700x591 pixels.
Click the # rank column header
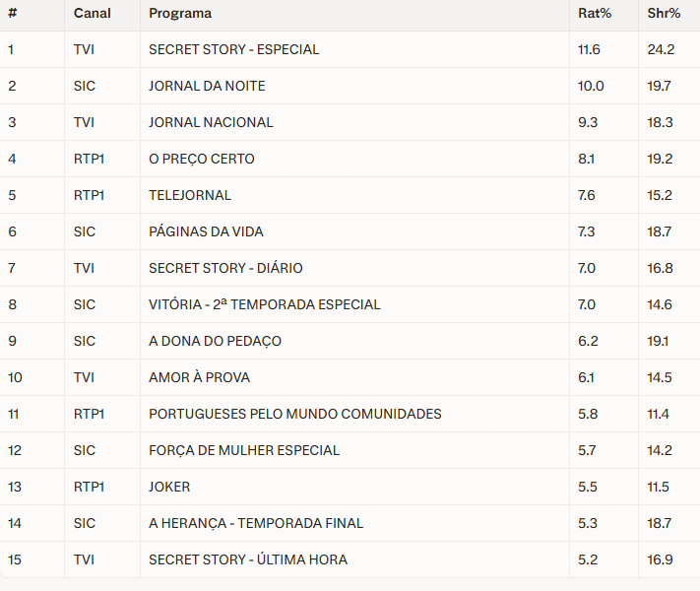point(11,13)
